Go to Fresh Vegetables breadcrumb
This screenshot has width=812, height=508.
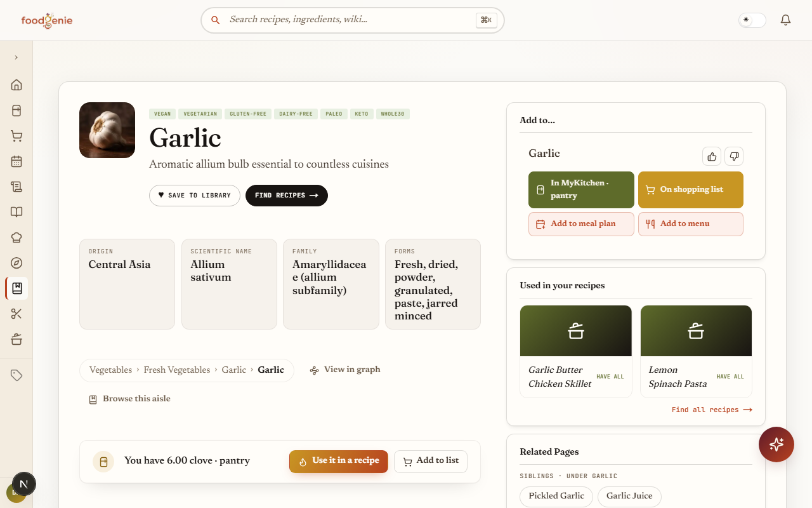pos(177,370)
